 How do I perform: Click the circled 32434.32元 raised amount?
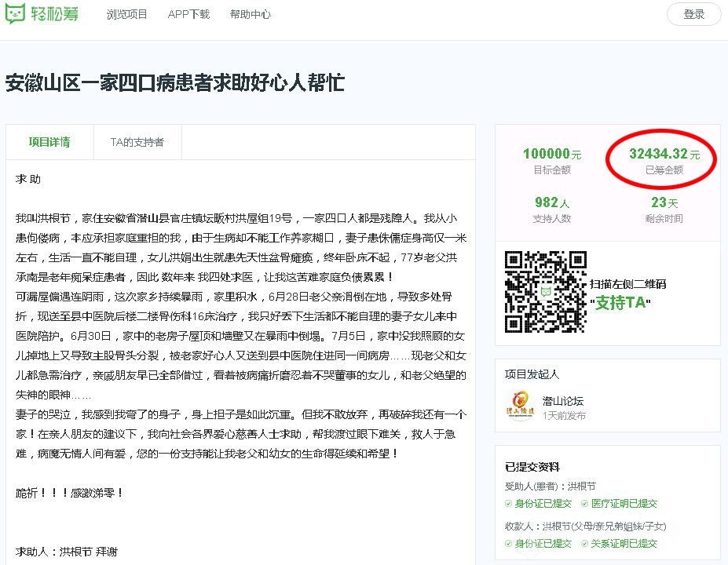click(664, 154)
